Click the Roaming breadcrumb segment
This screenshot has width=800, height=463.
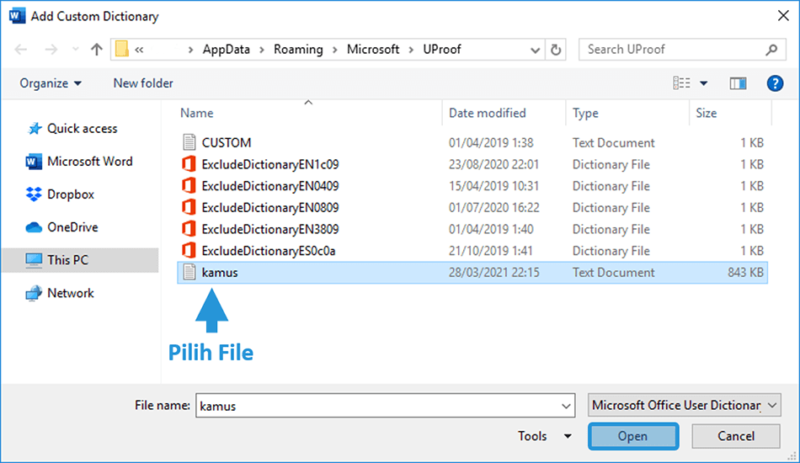pyautogui.click(x=298, y=50)
